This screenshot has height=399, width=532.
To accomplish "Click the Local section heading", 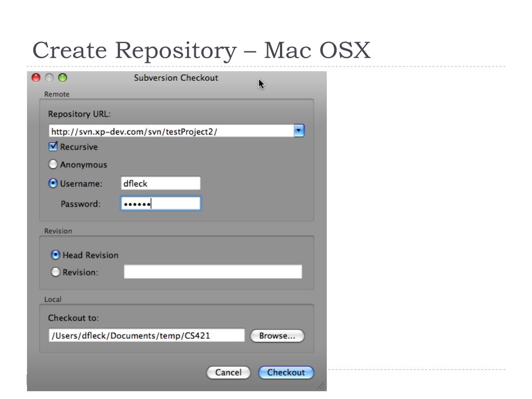I will (x=52, y=299).
